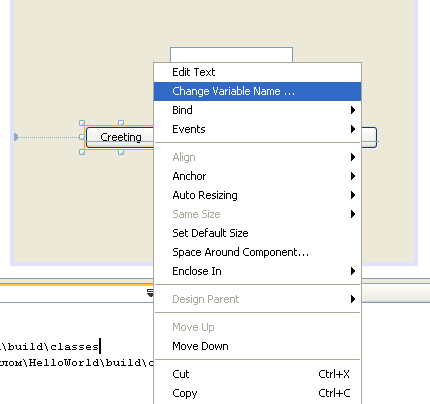Viewport: 430px width, 404px height.
Task: Select Cut from the context menu
Action: pyautogui.click(x=257, y=374)
